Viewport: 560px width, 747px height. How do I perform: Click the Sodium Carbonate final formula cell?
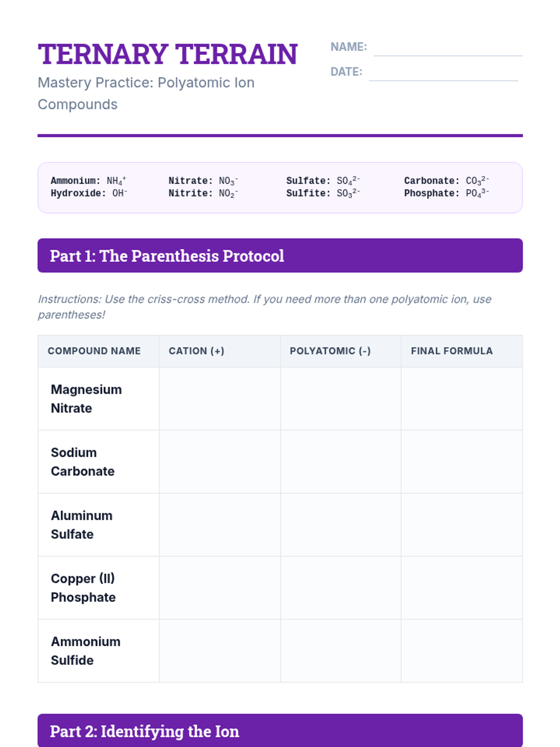pos(462,462)
